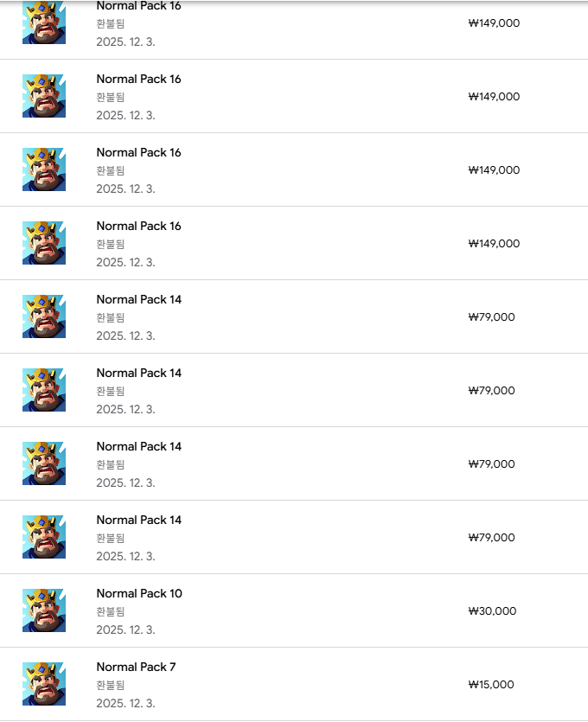Open the Normal Pack 10 purchase title
This screenshot has height=722, width=588.
pos(139,593)
